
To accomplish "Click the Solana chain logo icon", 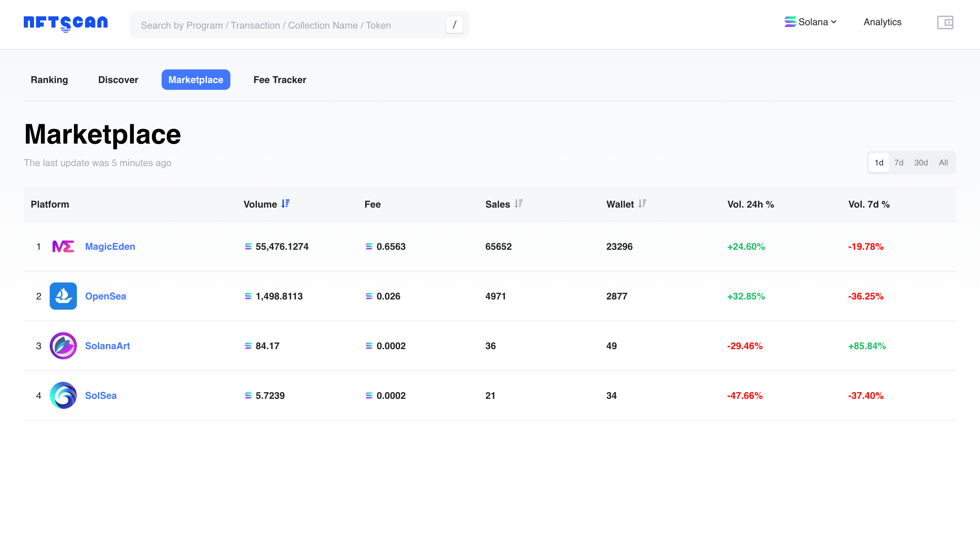I will [790, 22].
